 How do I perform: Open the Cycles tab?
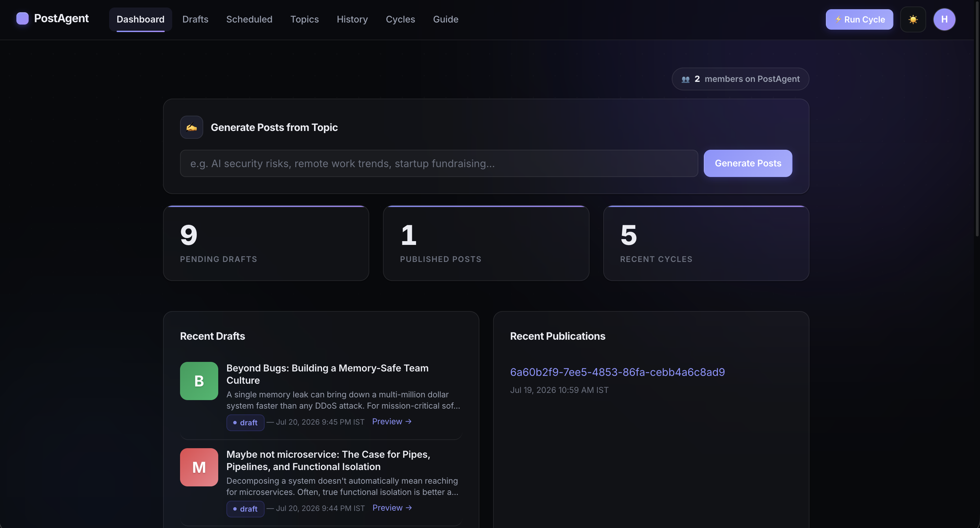400,19
